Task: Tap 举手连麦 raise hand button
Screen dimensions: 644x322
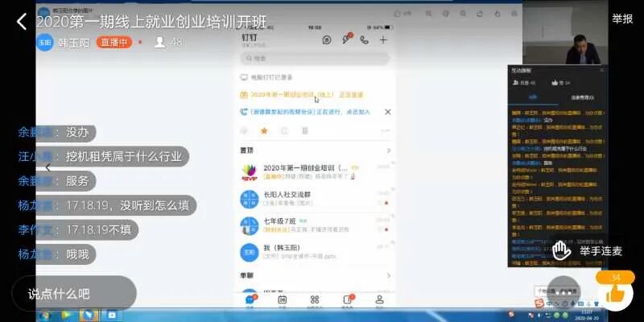Action: [588, 250]
